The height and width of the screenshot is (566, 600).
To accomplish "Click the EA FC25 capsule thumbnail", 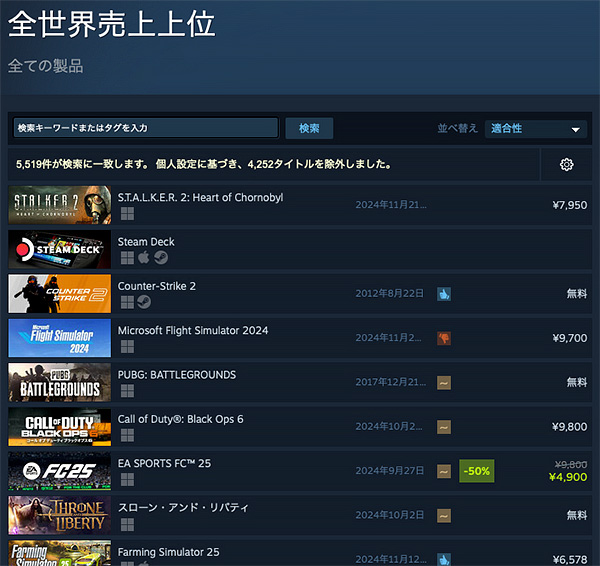I will click(60, 471).
